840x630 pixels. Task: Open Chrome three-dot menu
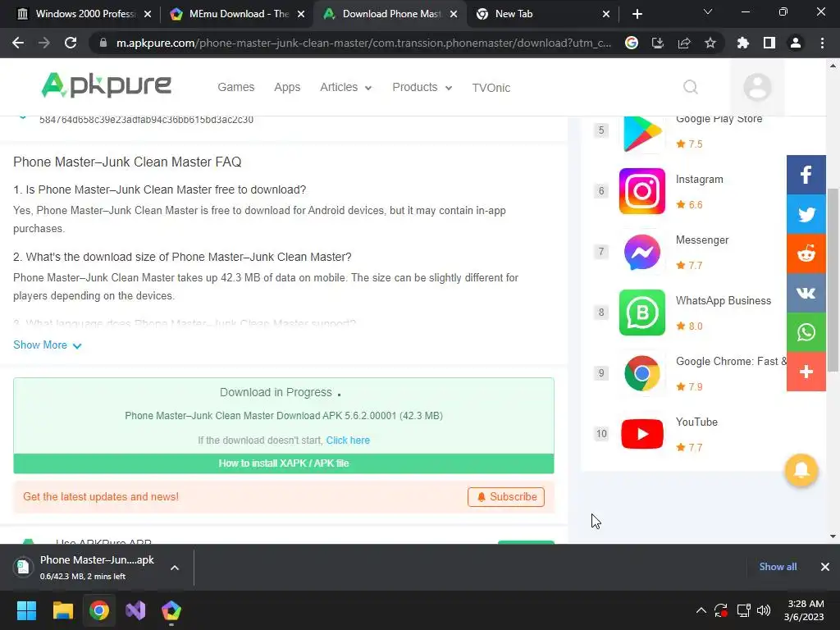[x=822, y=43]
